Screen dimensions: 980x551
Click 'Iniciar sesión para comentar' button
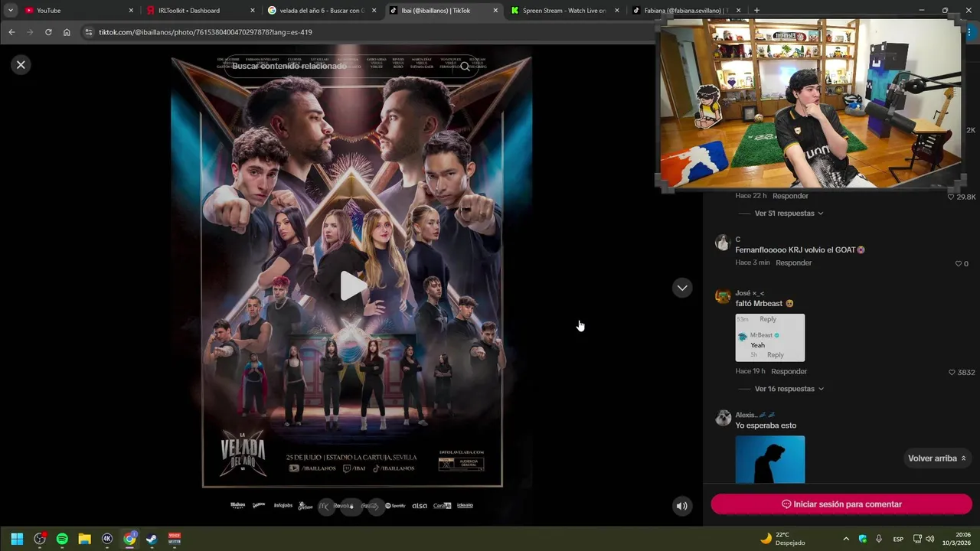[x=841, y=504]
